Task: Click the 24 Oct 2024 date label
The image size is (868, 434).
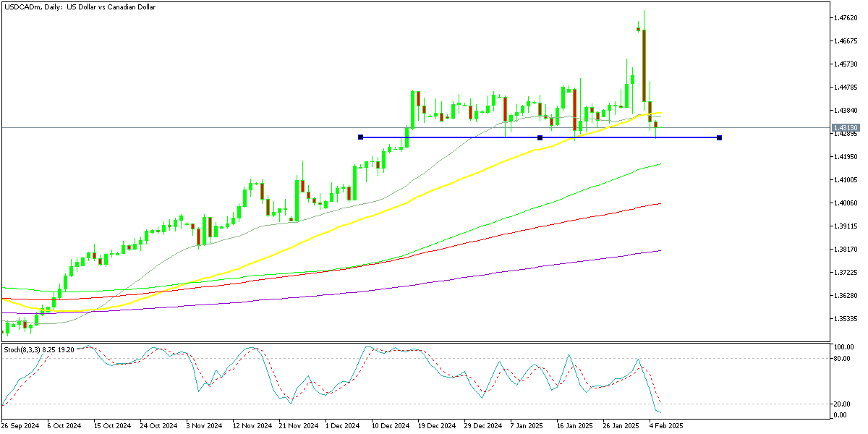Action: pyautogui.click(x=159, y=426)
